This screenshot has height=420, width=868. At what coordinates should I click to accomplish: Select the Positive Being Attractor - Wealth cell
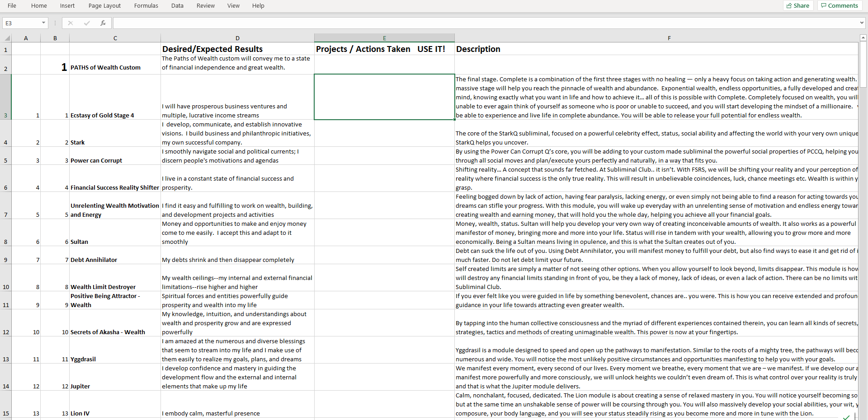(115, 300)
